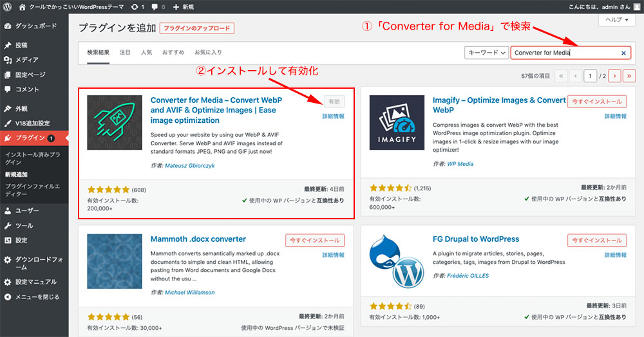Open 詳細情報 for Imagify
The width and height of the screenshot is (644, 337).
pyautogui.click(x=615, y=116)
